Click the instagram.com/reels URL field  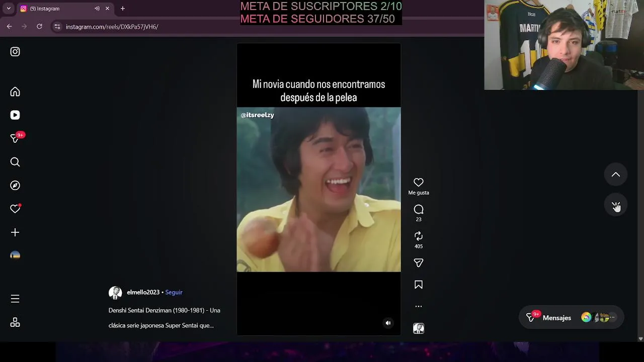(x=112, y=27)
